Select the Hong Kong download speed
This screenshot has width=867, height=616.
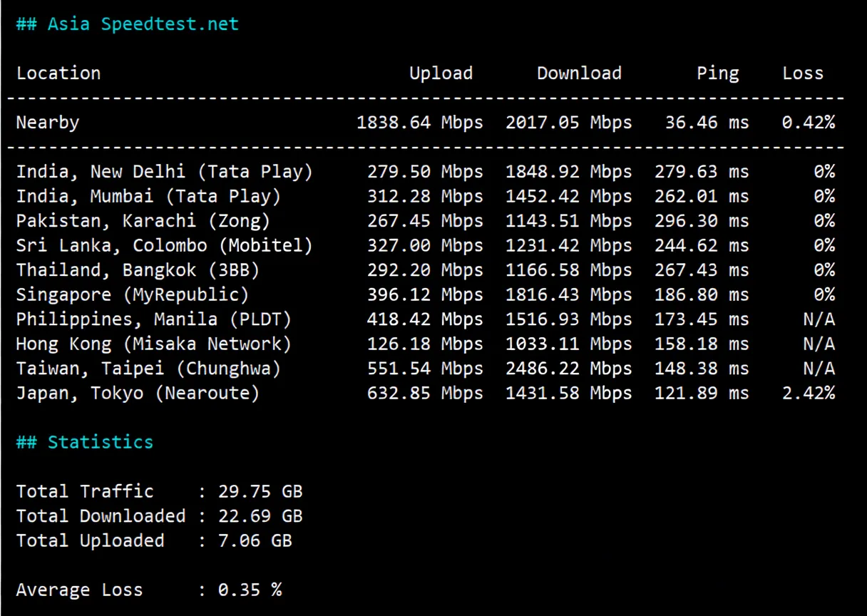pos(568,344)
